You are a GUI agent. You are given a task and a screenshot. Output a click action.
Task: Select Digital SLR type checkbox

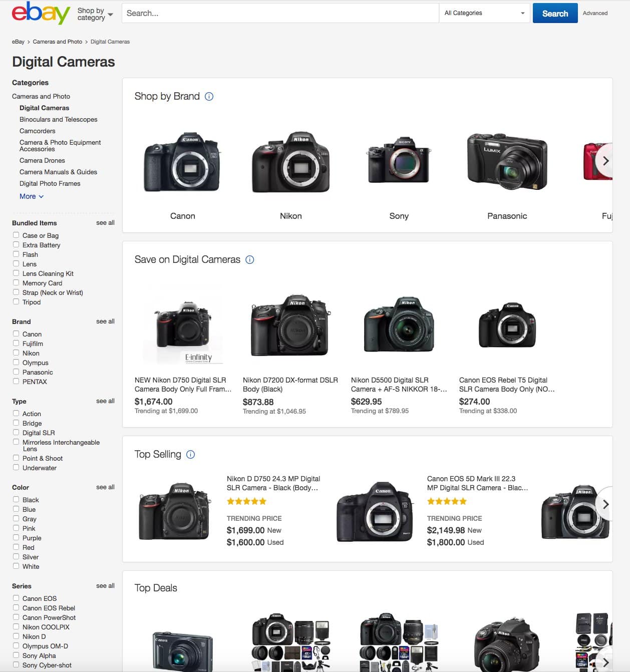pyautogui.click(x=16, y=432)
